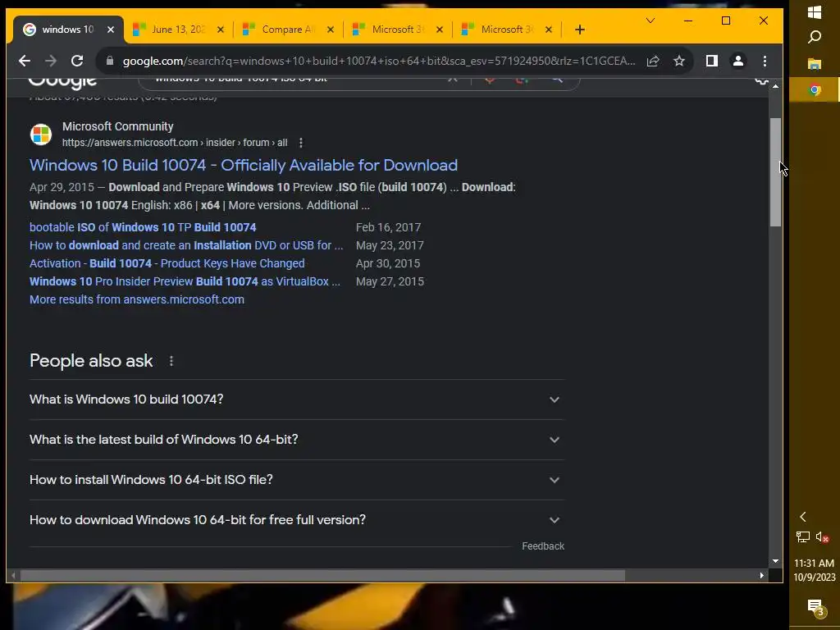
Task: Close the 'June 13' tab
Action: tap(221, 30)
